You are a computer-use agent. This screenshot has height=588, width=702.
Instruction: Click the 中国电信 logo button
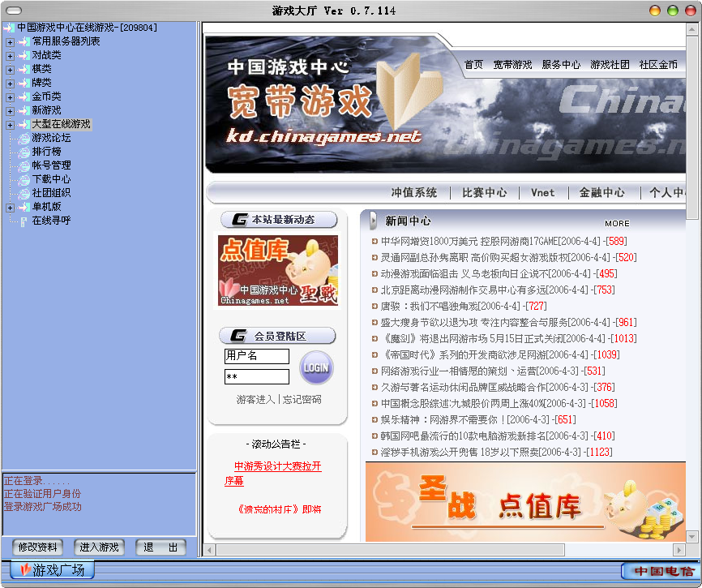[x=661, y=570]
